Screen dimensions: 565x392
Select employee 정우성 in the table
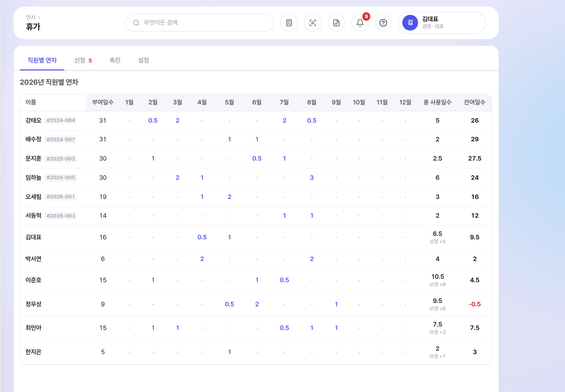[x=34, y=304]
